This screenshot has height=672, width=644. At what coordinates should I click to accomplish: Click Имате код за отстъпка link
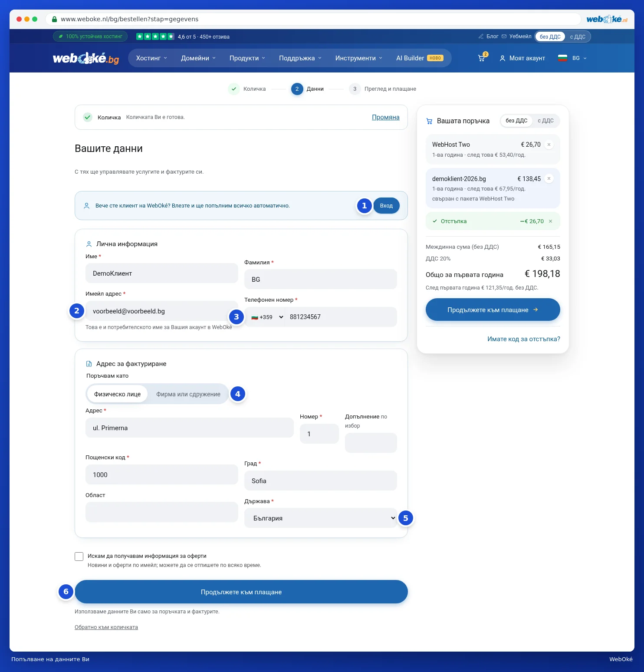pos(524,339)
